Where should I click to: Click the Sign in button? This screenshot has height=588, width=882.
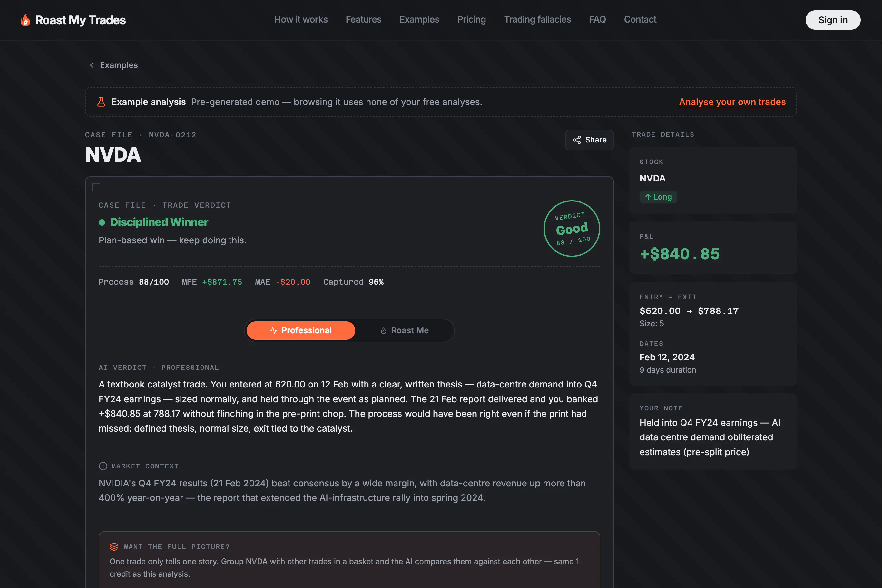click(x=832, y=20)
